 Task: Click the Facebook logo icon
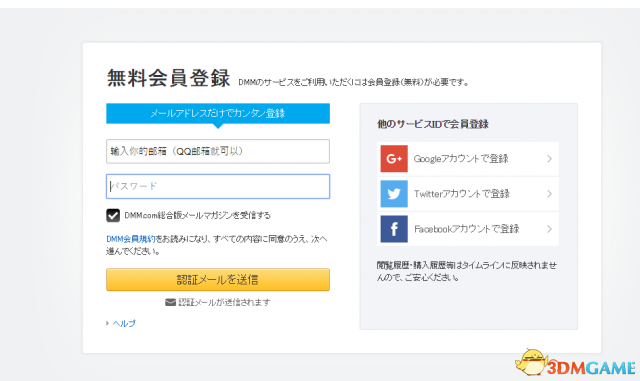pos(394,229)
